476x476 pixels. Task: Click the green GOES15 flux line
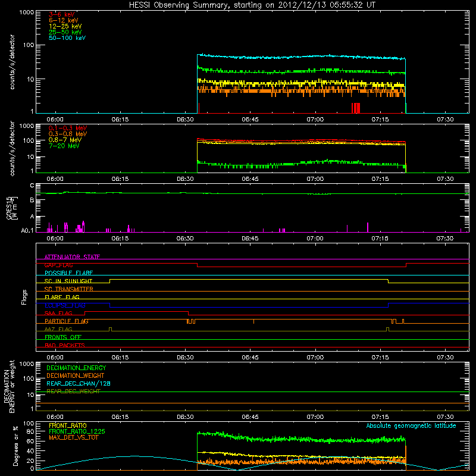[x=252, y=193]
